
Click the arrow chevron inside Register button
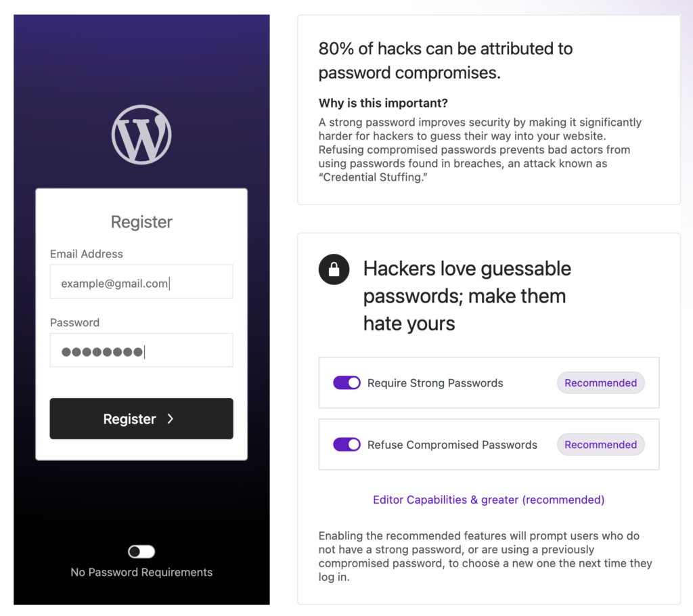pyautogui.click(x=171, y=419)
